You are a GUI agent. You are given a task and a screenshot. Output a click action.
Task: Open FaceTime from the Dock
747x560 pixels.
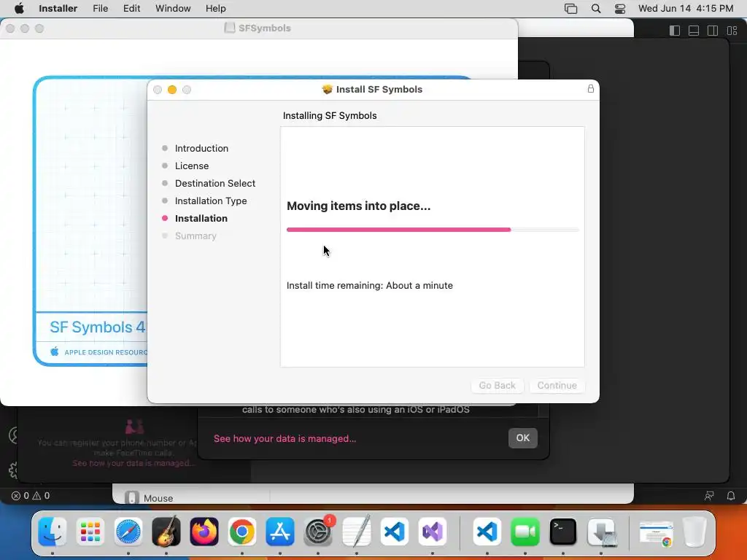525,532
